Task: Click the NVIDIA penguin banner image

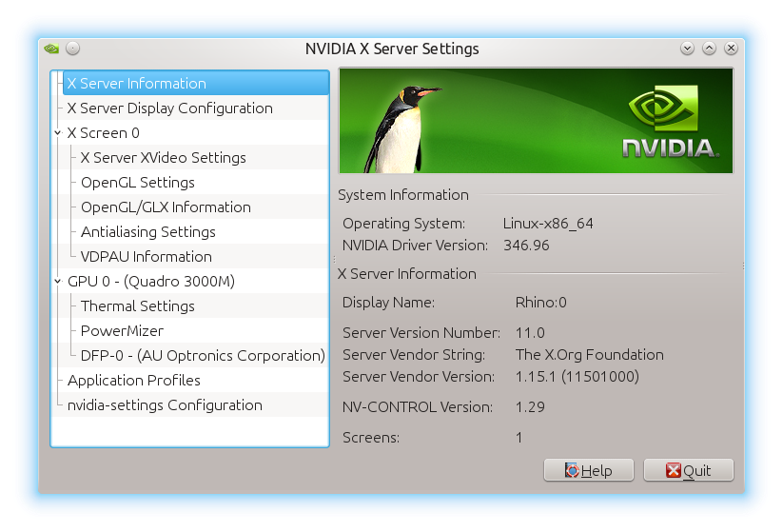Action: coord(536,120)
